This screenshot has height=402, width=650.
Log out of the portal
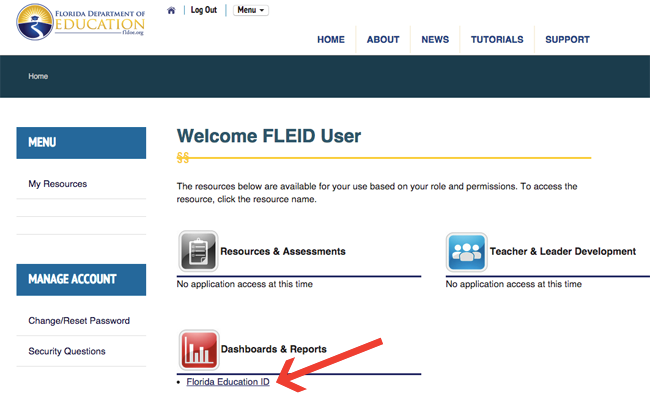pyautogui.click(x=204, y=10)
